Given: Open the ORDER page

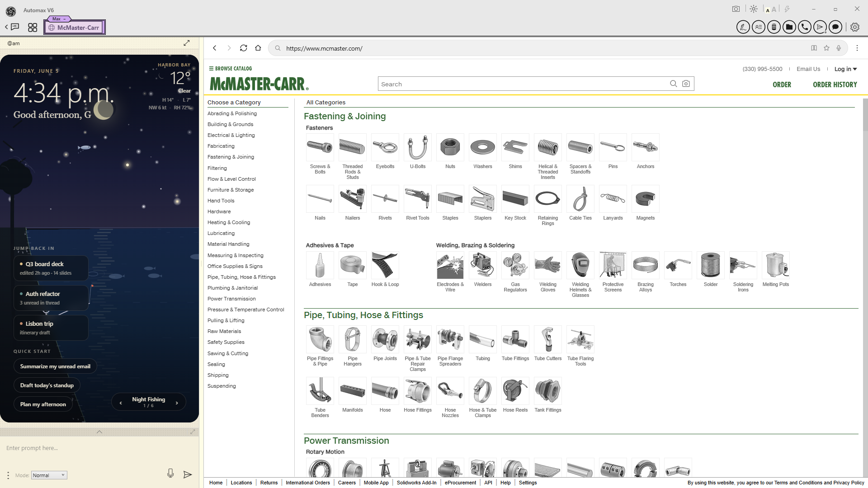Looking at the screenshot, I should point(782,85).
